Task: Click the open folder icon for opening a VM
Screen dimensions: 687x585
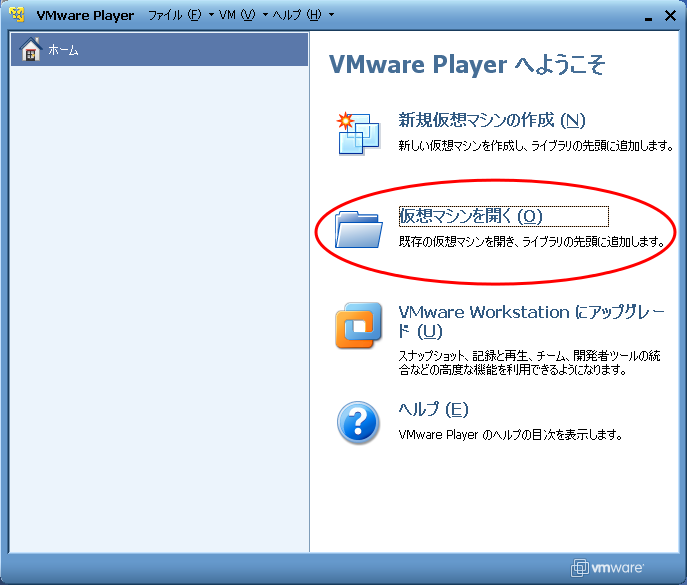Action: pos(358,229)
